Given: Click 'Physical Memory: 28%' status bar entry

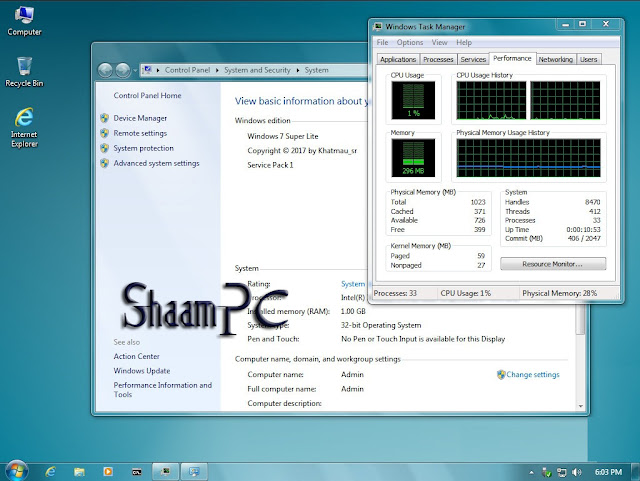Looking at the screenshot, I should [x=559, y=293].
